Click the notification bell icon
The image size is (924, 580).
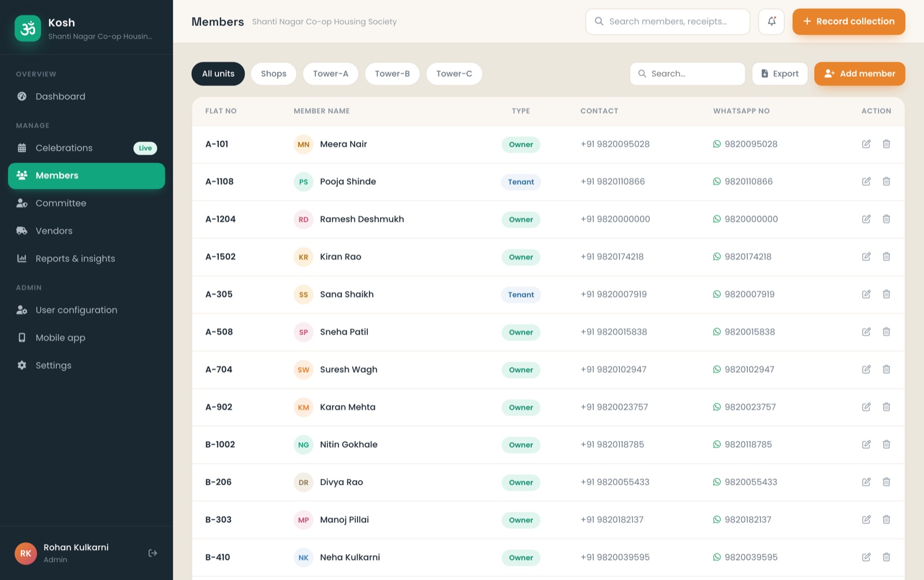click(772, 21)
